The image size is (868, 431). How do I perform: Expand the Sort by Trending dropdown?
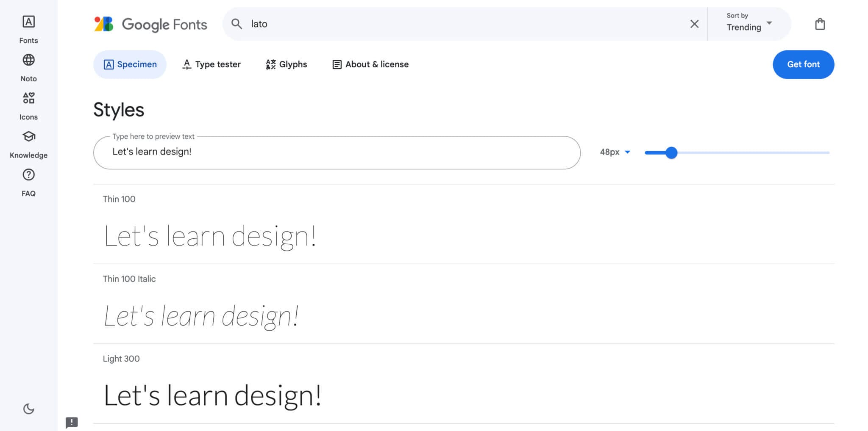pyautogui.click(x=749, y=23)
